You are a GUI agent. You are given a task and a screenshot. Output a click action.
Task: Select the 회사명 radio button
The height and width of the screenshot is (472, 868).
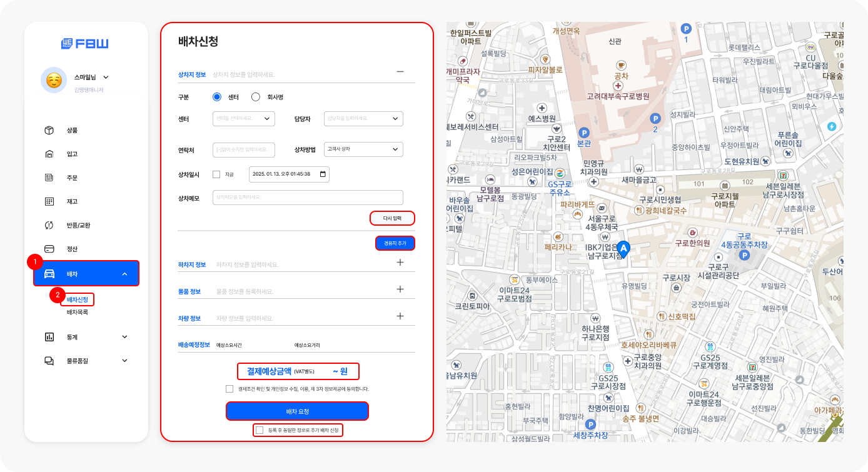255,97
